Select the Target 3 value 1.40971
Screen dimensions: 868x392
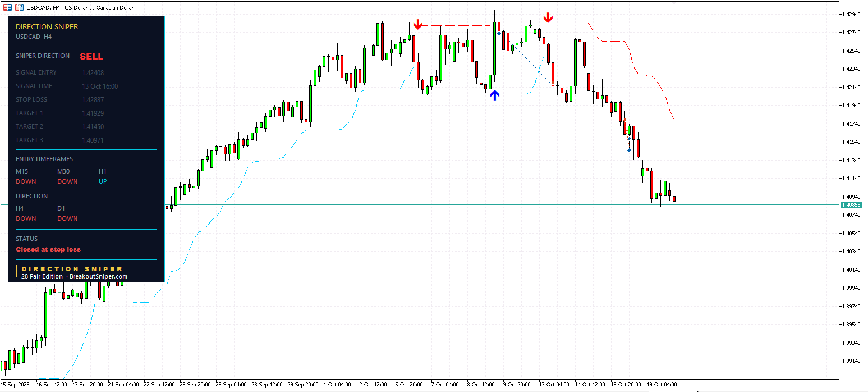93,140
